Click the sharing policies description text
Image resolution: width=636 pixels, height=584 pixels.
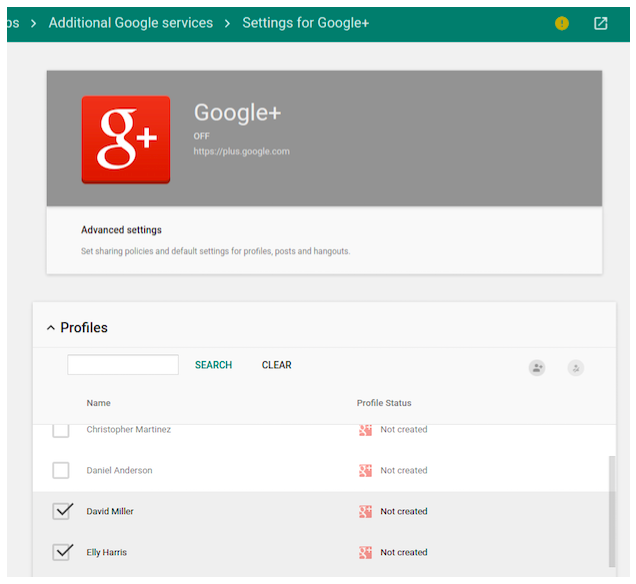[x=215, y=251]
